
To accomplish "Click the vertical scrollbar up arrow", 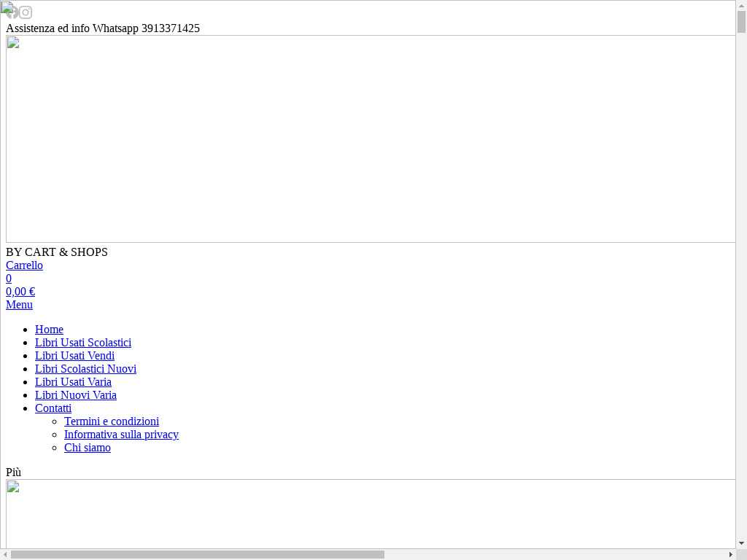I will [741, 5].
